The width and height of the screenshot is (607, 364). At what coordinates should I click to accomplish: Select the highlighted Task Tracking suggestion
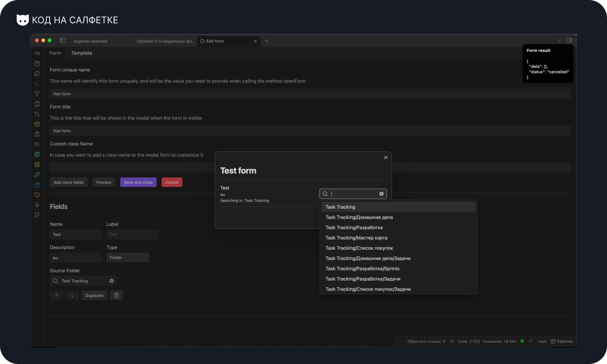[x=398, y=207]
